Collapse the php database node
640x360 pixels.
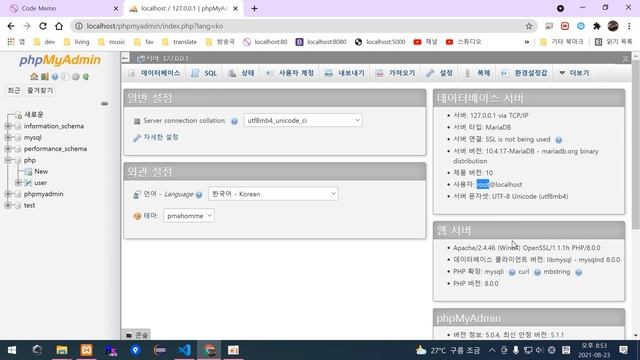8,160
